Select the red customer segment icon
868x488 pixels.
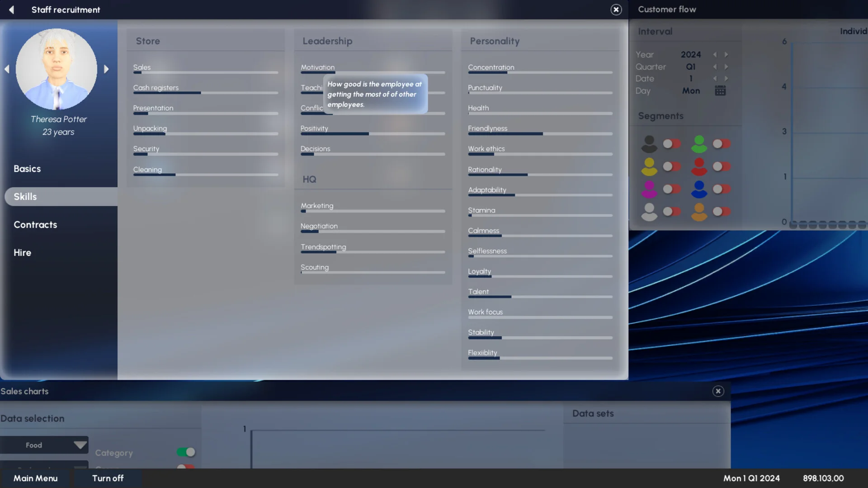pyautogui.click(x=698, y=166)
